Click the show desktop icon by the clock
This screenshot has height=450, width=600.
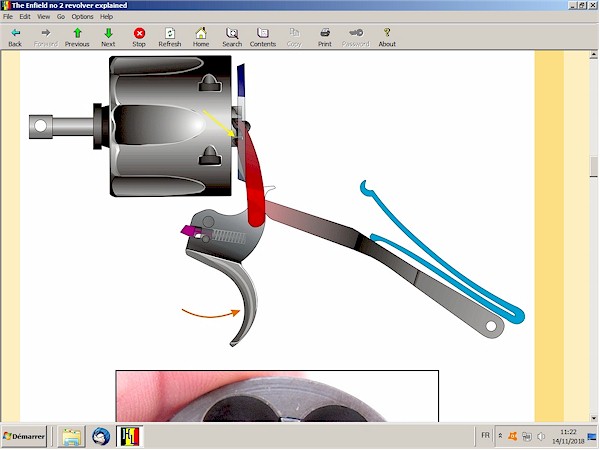592,436
